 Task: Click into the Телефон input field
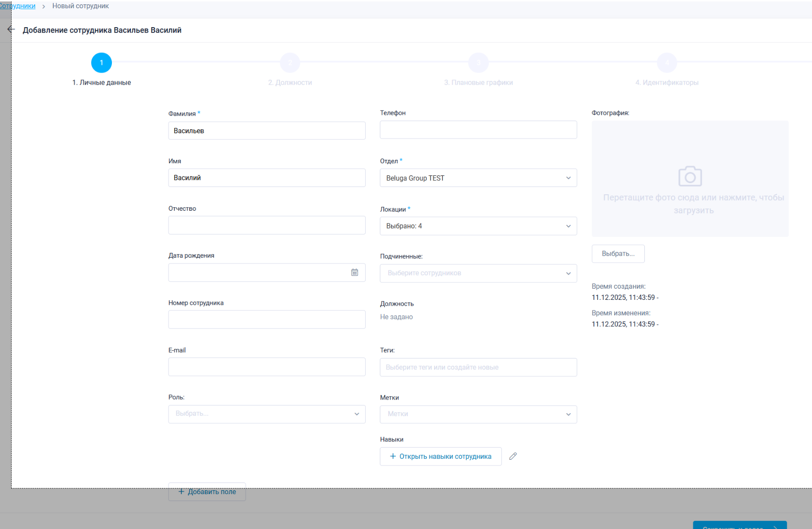tap(478, 130)
